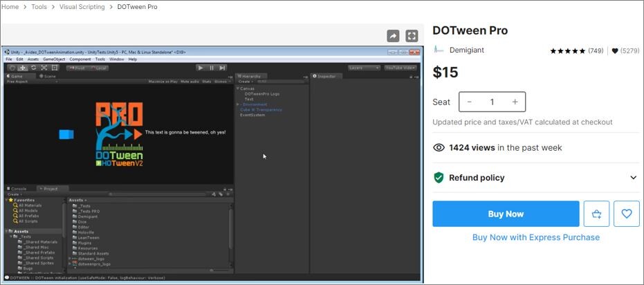Click the seat quantity field showing 1

492,102
